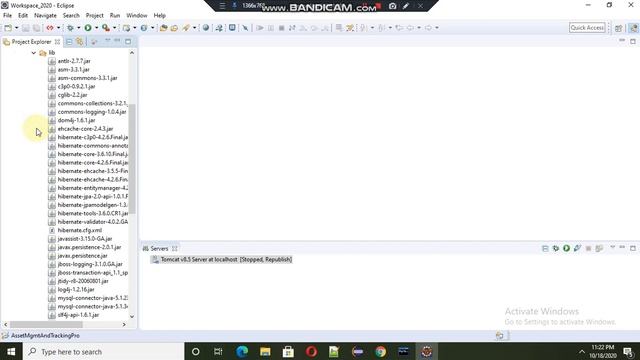Open the Navigate menu
Viewport: 640px width, 360px height.
[45, 16]
